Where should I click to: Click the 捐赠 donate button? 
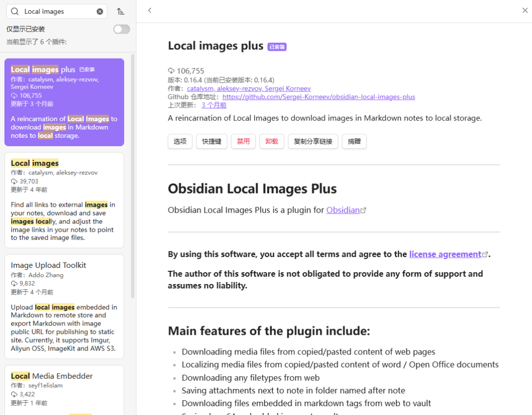click(x=354, y=141)
